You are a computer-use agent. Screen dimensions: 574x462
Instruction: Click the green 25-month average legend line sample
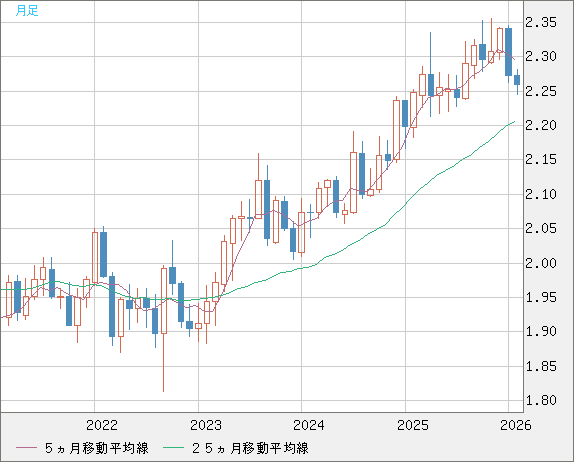[x=173, y=448]
